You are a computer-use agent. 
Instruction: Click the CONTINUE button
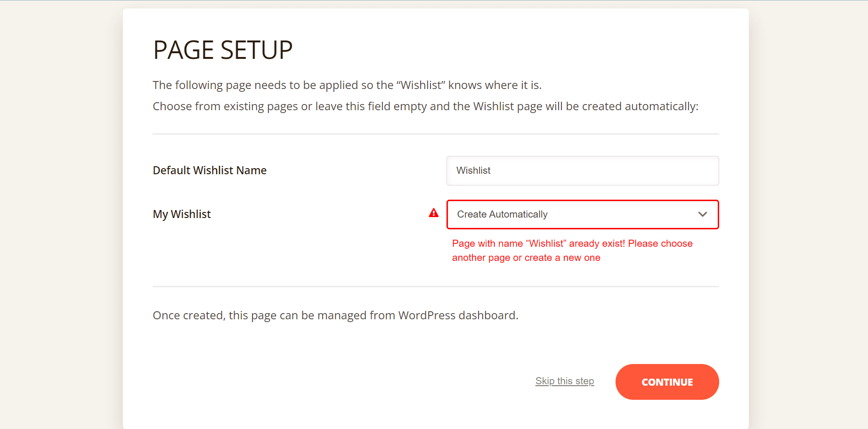(667, 382)
